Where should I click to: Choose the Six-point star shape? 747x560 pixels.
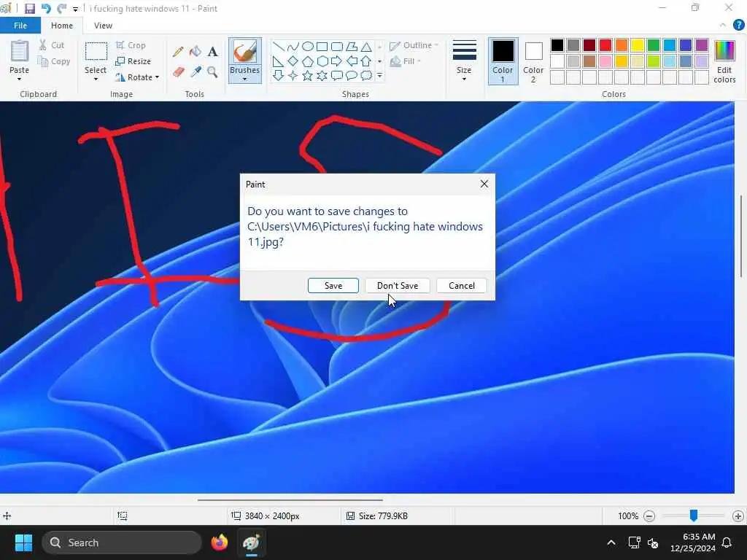click(x=322, y=75)
